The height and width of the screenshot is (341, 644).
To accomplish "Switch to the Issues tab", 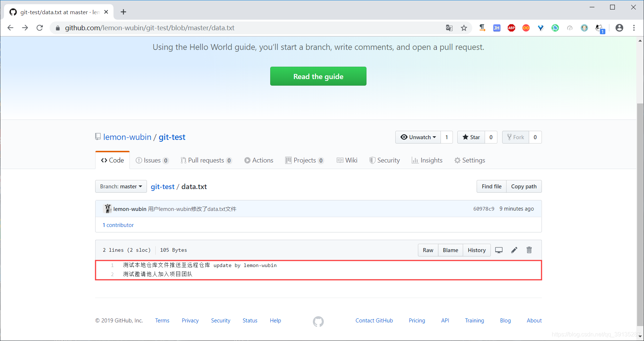I will pyautogui.click(x=152, y=160).
